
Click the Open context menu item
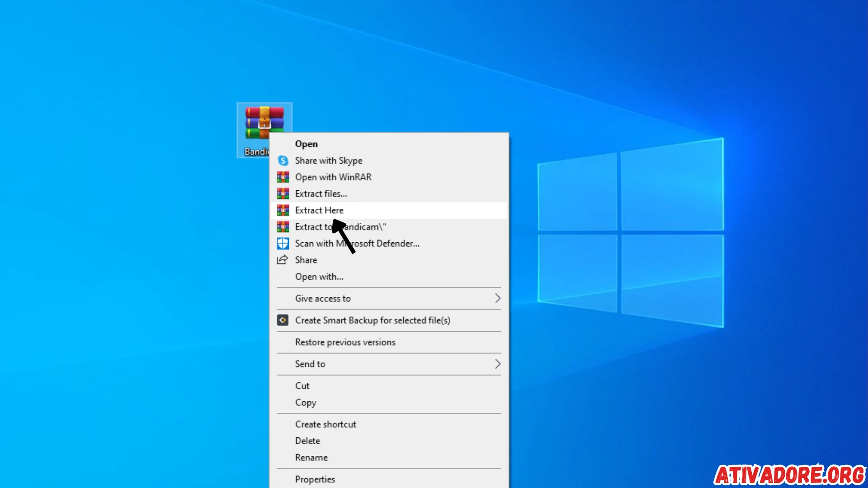tap(307, 144)
